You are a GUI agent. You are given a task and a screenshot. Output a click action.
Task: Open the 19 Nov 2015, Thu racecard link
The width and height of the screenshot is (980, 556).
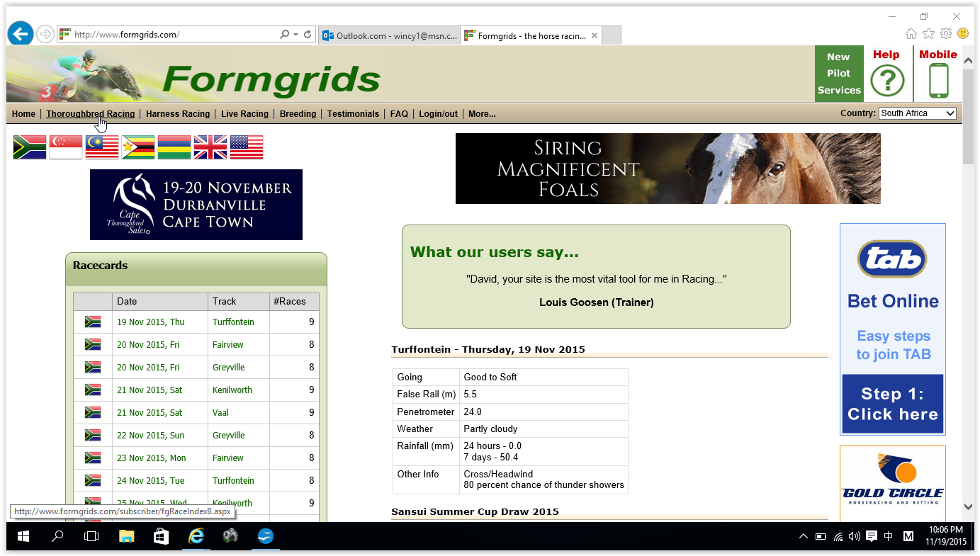click(x=150, y=322)
